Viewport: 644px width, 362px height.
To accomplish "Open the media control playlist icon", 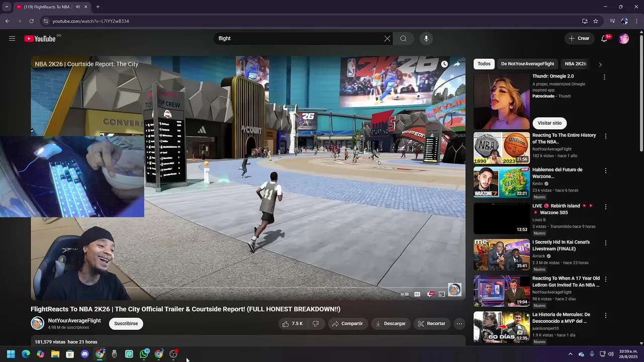I will coord(612,21).
